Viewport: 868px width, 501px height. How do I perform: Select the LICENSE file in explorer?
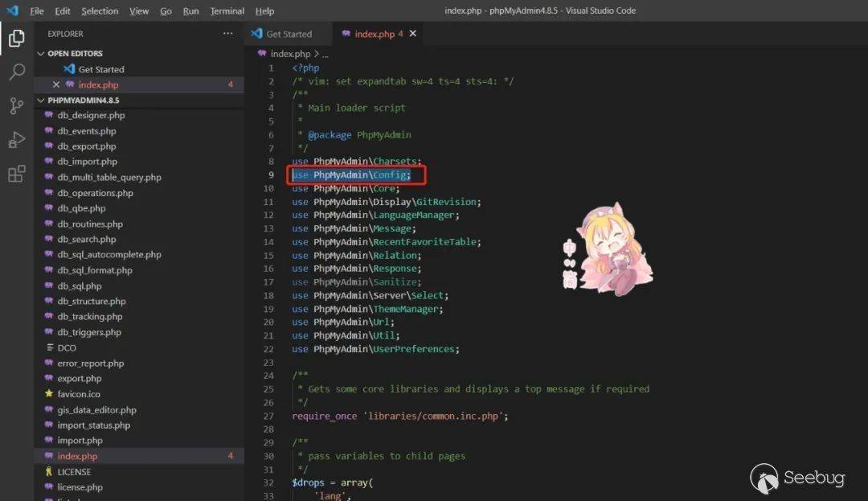point(74,472)
